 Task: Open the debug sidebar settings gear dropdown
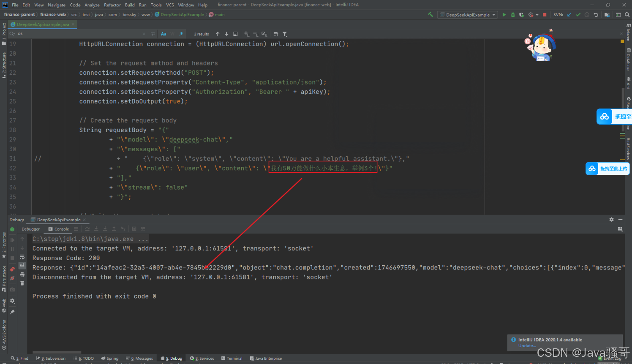(13, 301)
